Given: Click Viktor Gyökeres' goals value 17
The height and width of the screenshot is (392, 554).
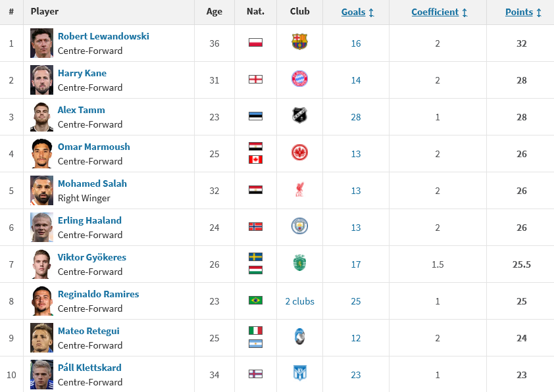Looking at the screenshot, I should (x=356, y=264).
